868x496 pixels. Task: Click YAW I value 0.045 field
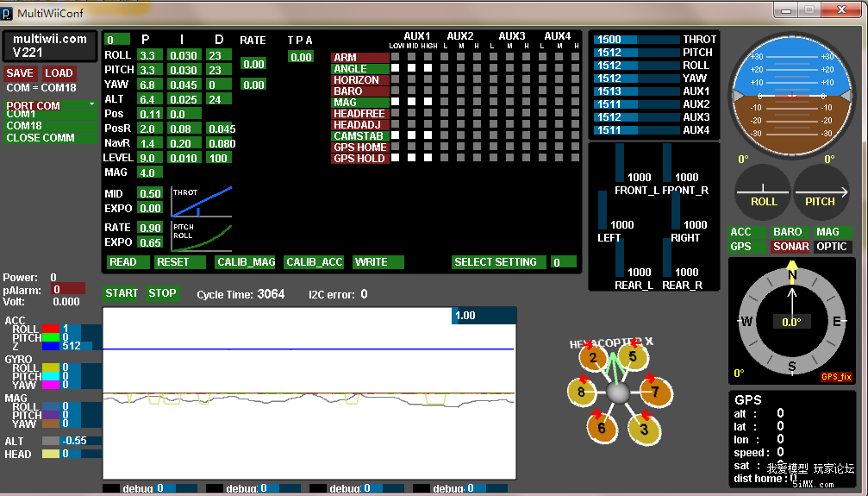184,85
